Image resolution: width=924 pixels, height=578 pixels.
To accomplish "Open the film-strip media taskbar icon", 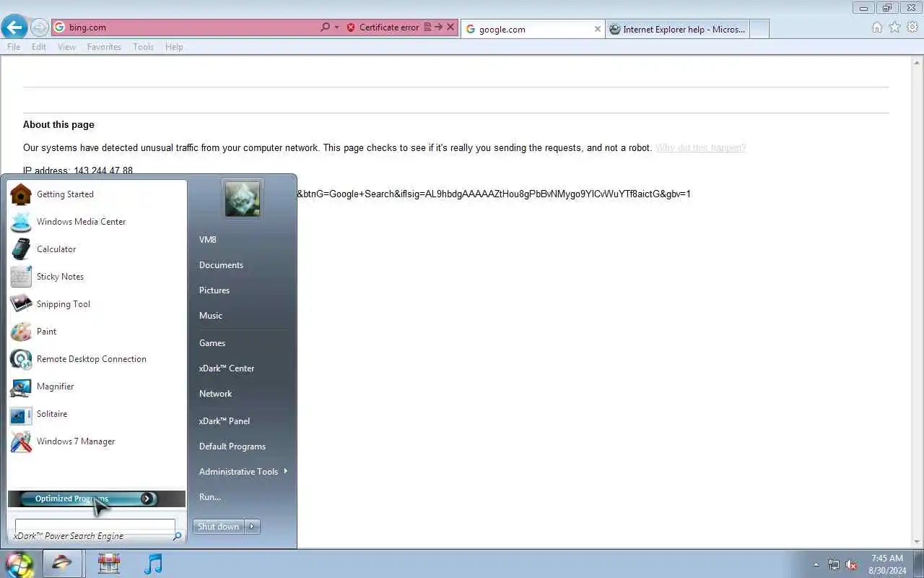I will click(x=109, y=564).
